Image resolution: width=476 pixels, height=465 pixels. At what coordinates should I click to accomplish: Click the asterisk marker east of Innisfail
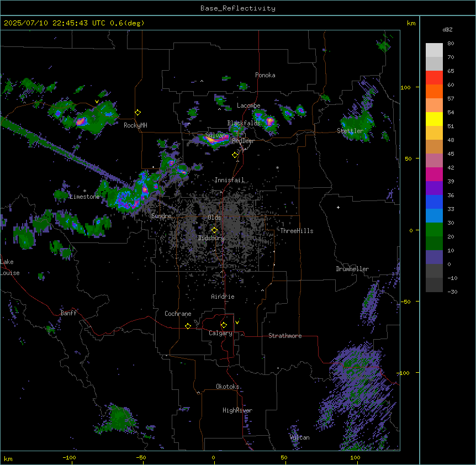pyautogui.click(x=277, y=168)
